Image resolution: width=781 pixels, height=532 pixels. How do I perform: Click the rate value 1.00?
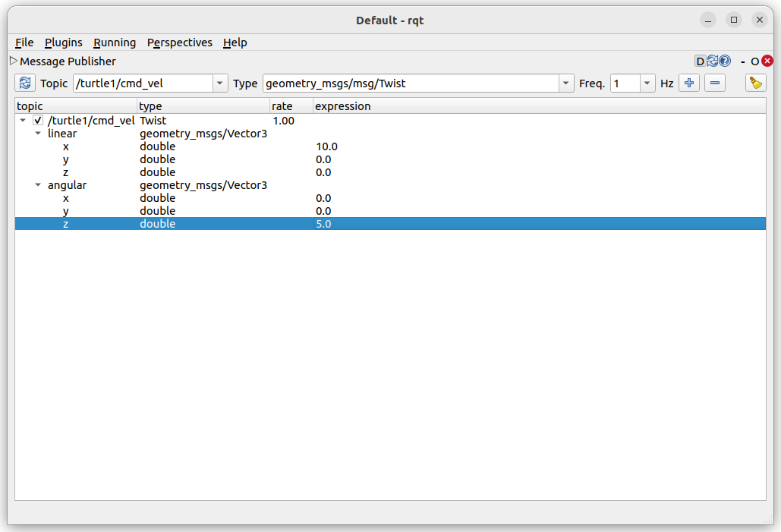[x=283, y=121]
